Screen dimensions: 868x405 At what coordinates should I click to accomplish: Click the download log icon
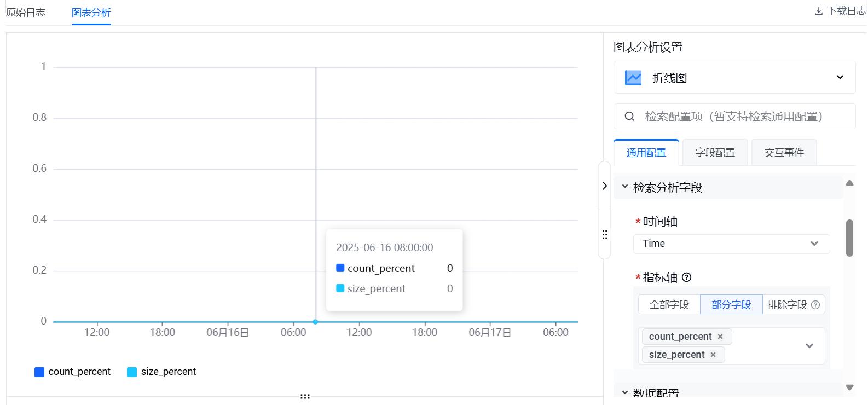(819, 11)
